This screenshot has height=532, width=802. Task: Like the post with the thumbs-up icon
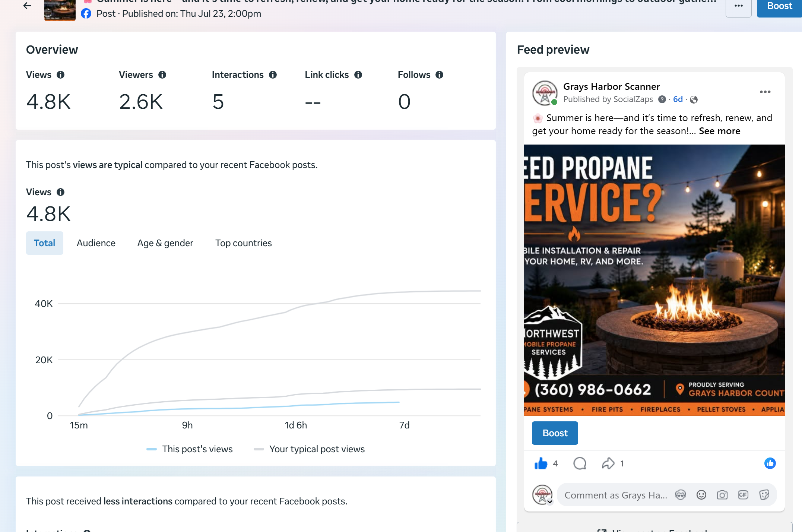541,464
